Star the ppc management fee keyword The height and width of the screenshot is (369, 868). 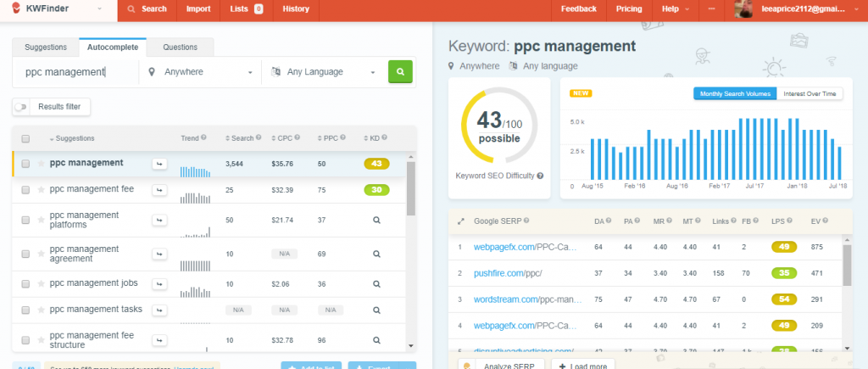click(41, 189)
